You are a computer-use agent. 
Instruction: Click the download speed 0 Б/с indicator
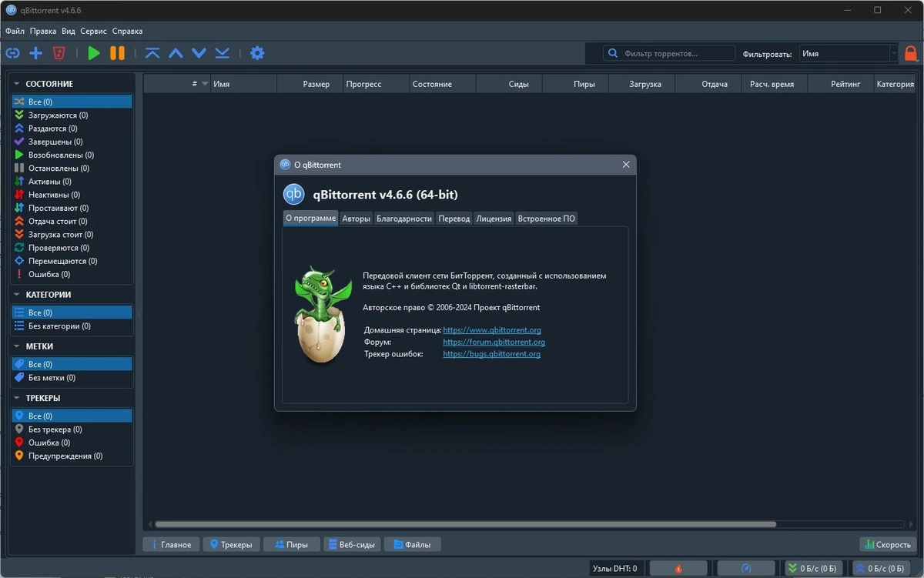point(812,568)
